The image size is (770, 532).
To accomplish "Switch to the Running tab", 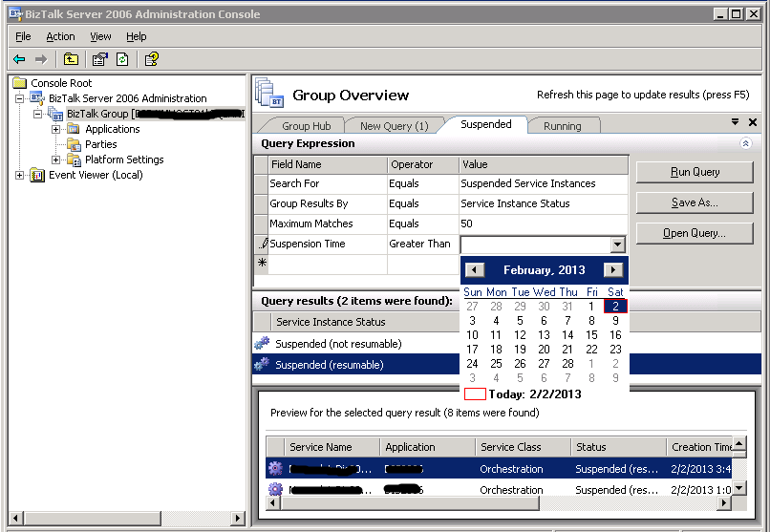I will [x=563, y=126].
